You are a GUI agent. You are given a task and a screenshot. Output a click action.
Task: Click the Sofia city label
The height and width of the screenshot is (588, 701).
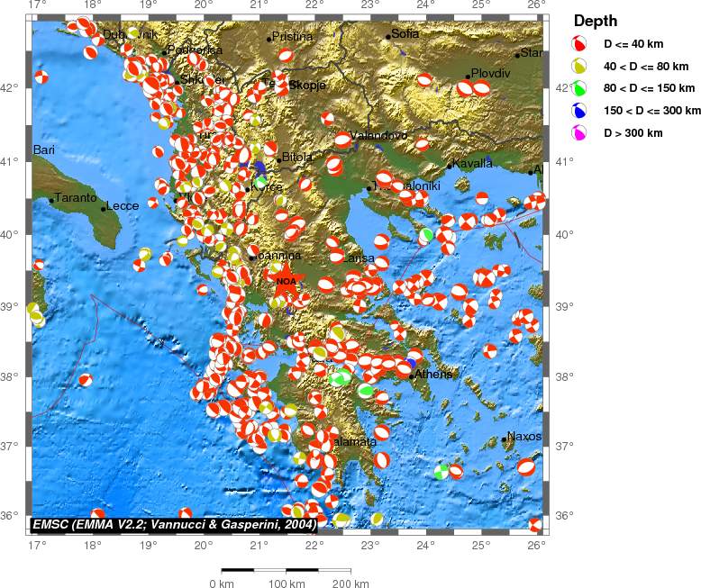click(x=405, y=33)
